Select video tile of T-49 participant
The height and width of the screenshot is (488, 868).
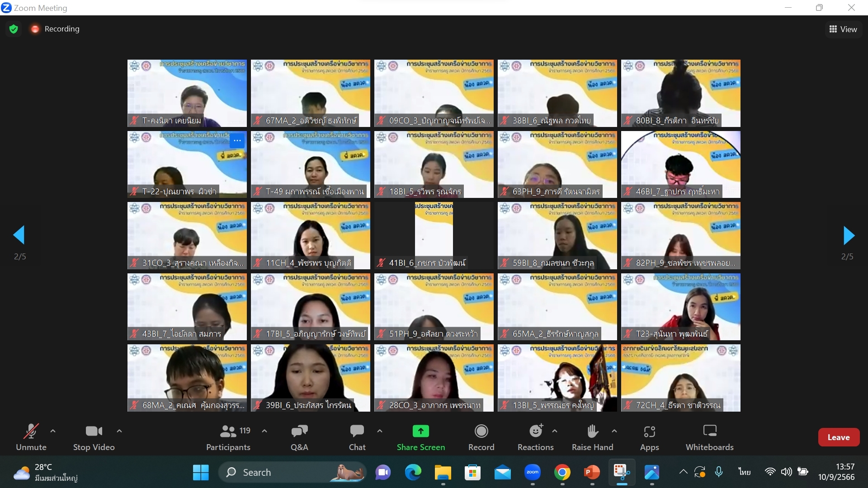pos(311,164)
